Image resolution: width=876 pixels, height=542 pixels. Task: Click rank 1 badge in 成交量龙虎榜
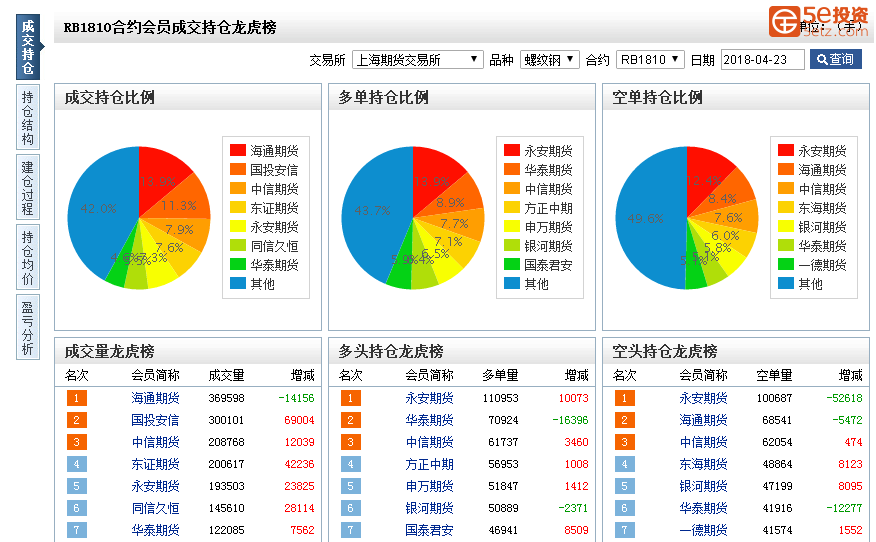coord(77,398)
